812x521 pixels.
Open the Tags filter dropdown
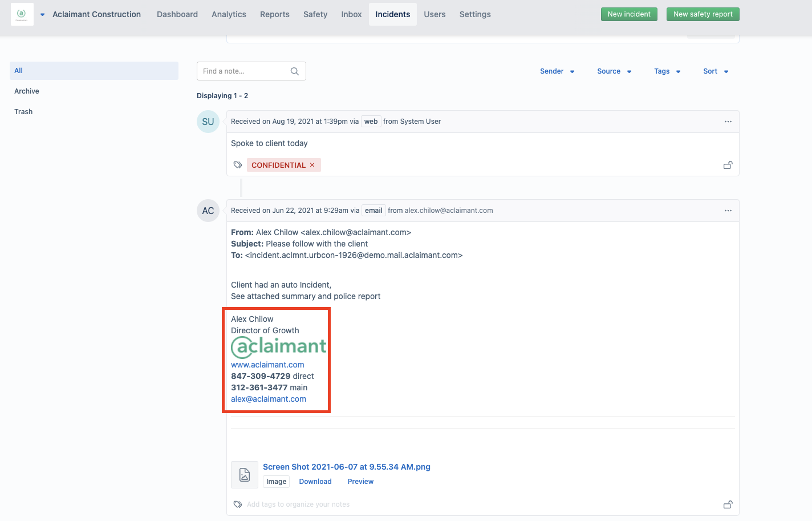[x=667, y=71]
